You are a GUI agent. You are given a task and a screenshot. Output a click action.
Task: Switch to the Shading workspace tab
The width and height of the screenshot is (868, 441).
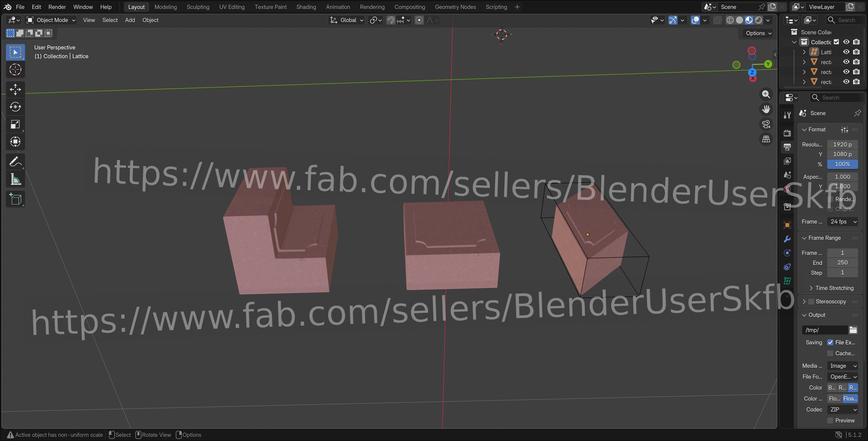[306, 7]
